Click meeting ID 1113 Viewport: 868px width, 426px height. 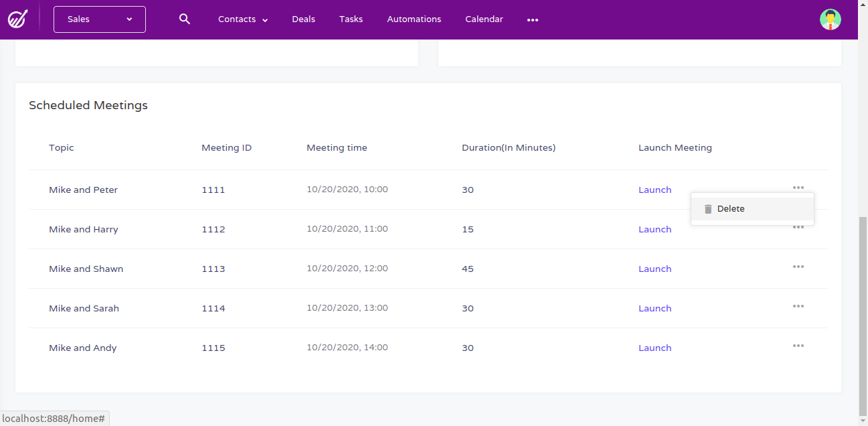tap(213, 269)
